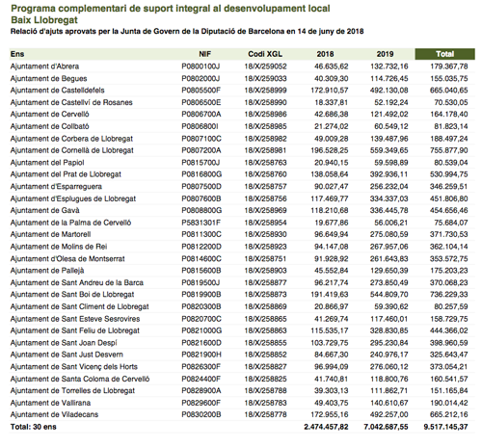Click total 362.104,14 for Molins de Rei
Viewport: 482px width, 448px height.
coord(448,247)
